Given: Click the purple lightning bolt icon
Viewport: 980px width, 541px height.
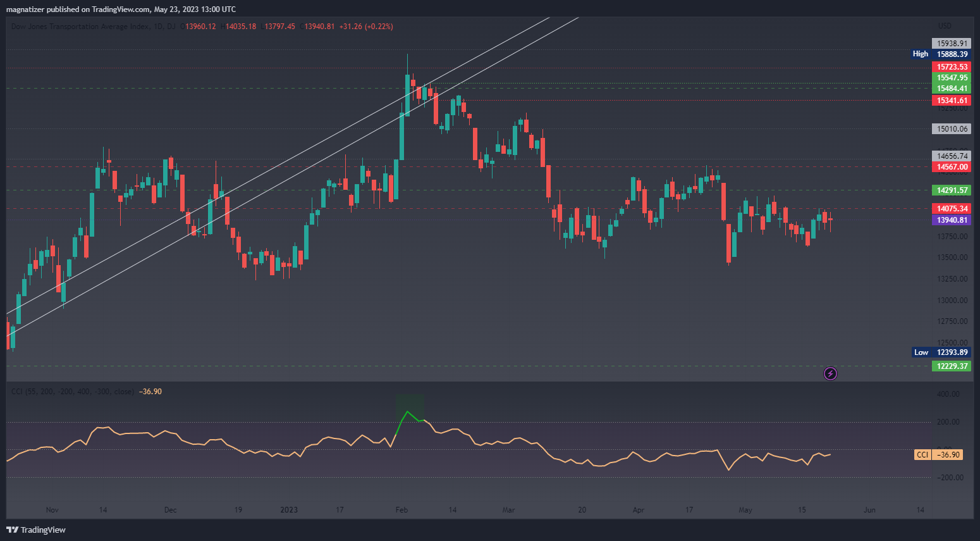Looking at the screenshot, I should pos(830,374).
